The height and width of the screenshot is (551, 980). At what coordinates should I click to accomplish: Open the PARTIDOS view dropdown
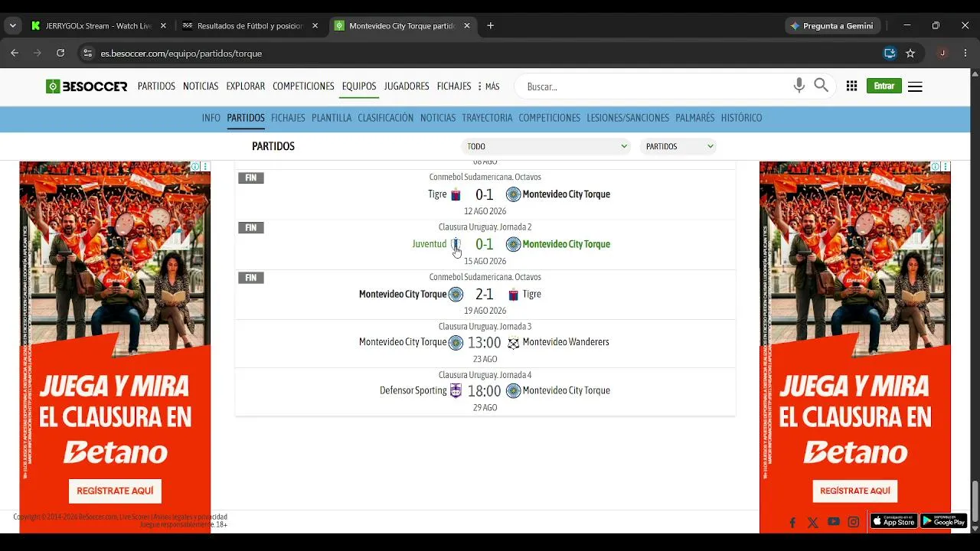click(678, 146)
